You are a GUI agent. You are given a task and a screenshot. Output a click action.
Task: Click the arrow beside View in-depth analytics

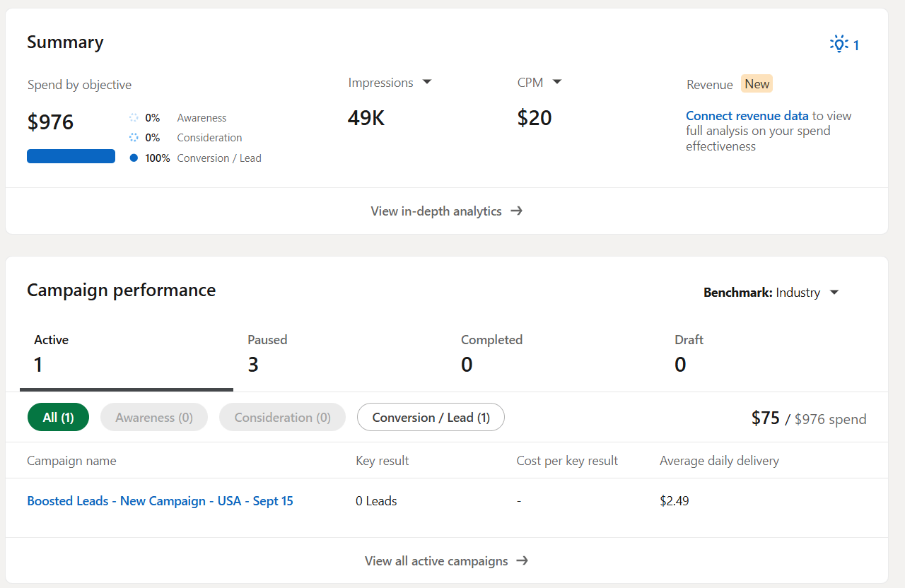[x=517, y=211]
